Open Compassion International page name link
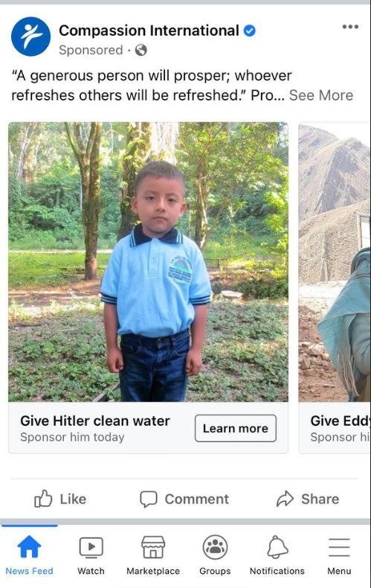This screenshot has width=371, height=588. point(149,31)
